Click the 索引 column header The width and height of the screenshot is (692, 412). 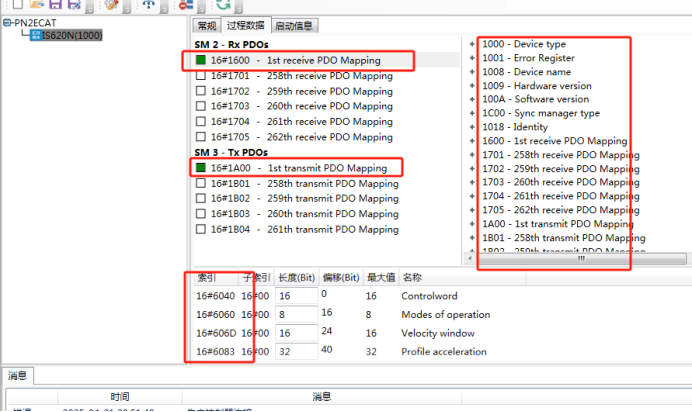pos(205,276)
